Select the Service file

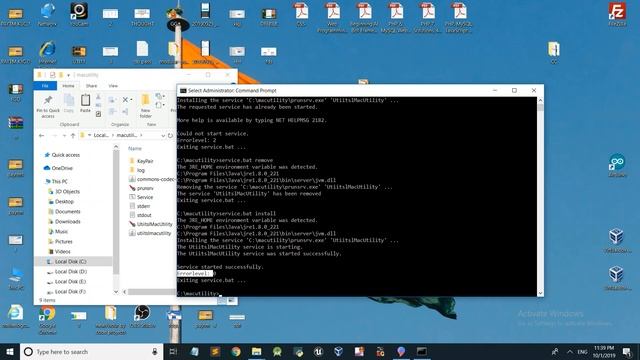pyautogui.click(x=145, y=197)
